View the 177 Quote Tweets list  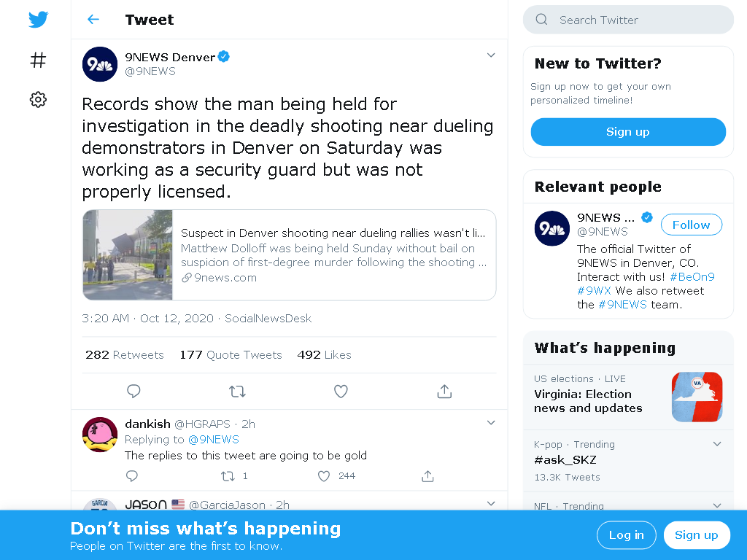pyautogui.click(x=231, y=355)
